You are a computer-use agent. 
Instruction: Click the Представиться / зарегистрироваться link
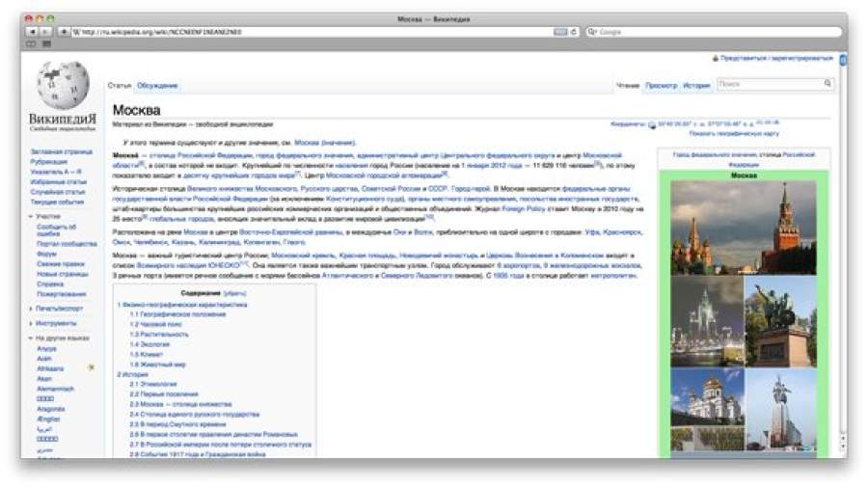[x=776, y=58]
